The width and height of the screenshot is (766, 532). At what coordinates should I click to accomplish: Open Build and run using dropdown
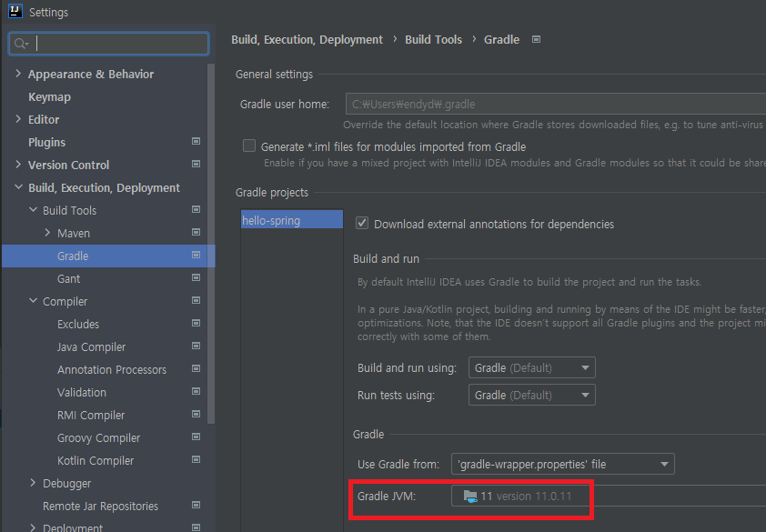[531, 368]
